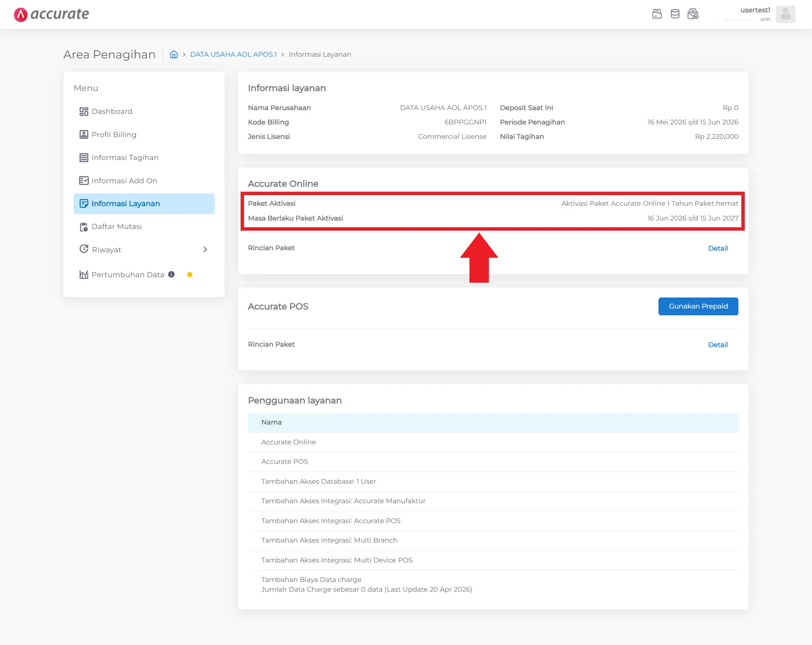
Task: Click the Gunakan Prepaid button
Action: coord(698,306)
